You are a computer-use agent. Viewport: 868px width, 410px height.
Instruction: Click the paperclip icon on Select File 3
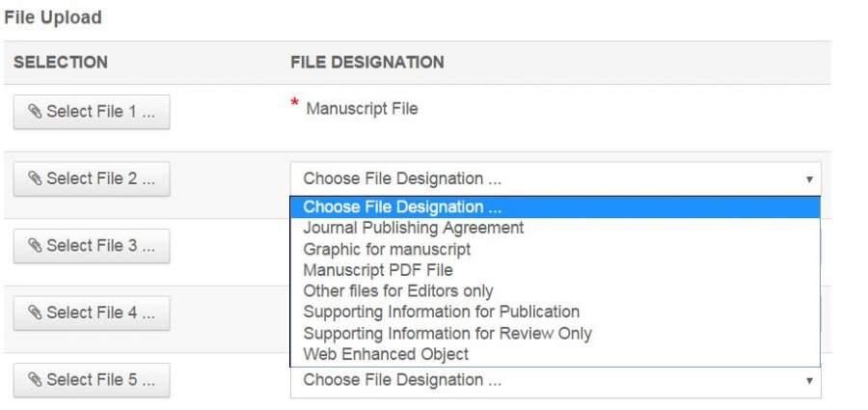pyautogui.click(x=35, y=246)
